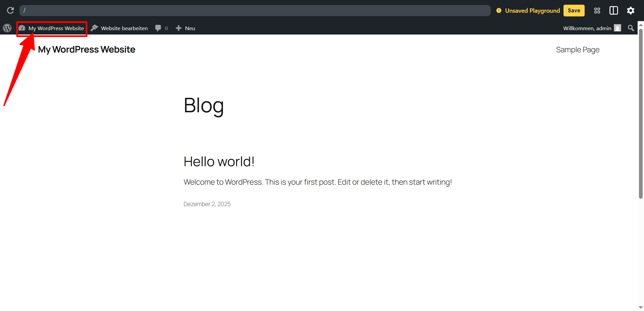Viewport: 644px width, 311px height.
Task: Select Website bearbeiten from the admin bar
Action: pos(124,28)
